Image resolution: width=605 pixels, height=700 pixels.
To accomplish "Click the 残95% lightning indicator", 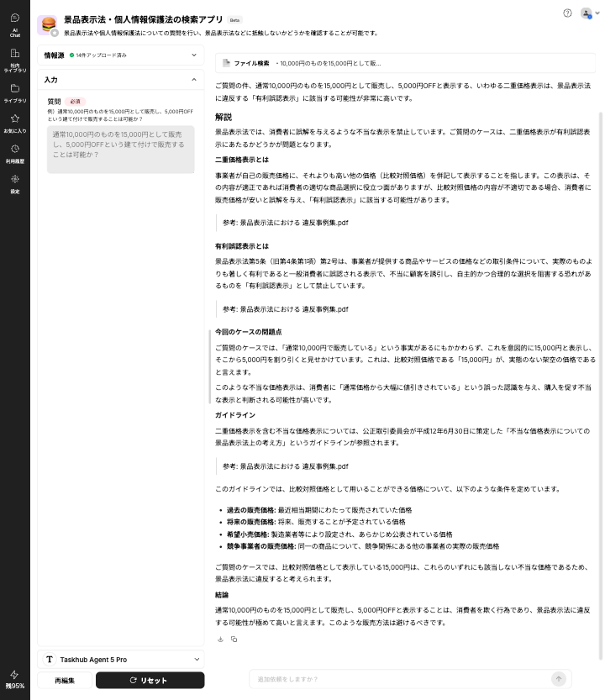I will click(x=15, y=679).
